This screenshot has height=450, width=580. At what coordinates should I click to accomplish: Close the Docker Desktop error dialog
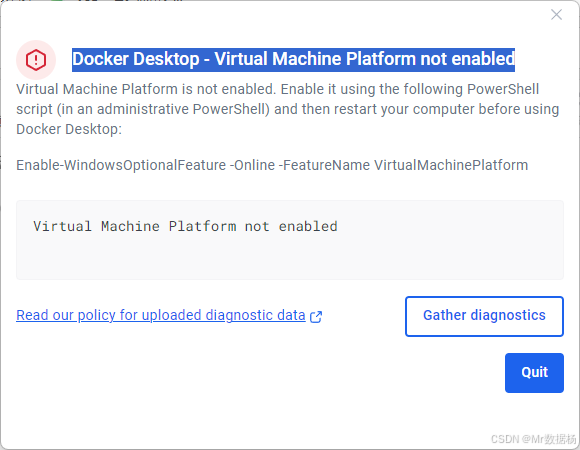556,15
